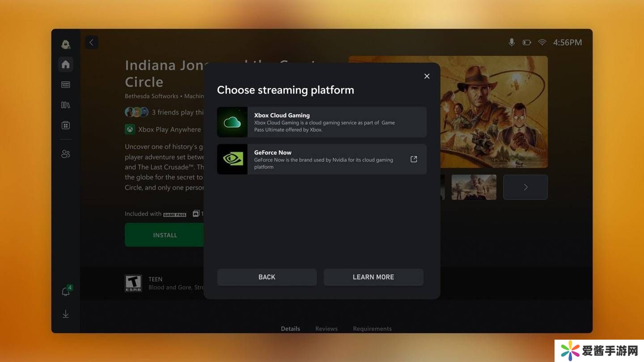
Task: Go back using top-left chevron arrow
Action: click(92, 42)
